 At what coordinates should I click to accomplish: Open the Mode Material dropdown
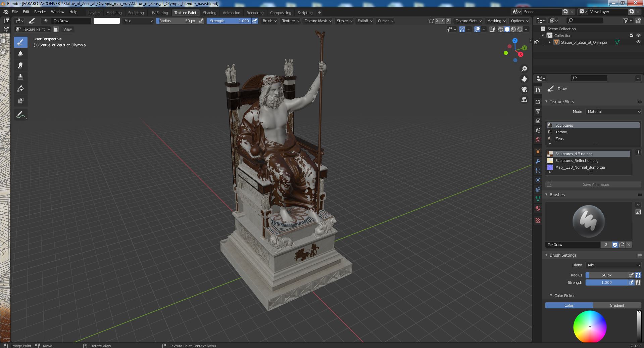[x=613, y=112]
